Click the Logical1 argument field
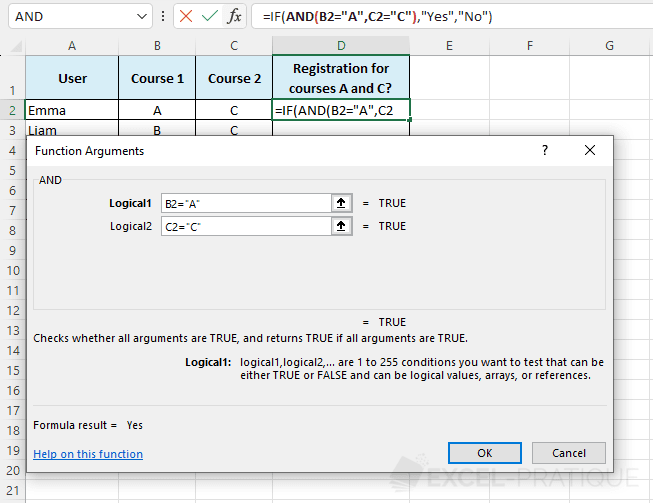This screenshot has width=653, height=503. 246,203
